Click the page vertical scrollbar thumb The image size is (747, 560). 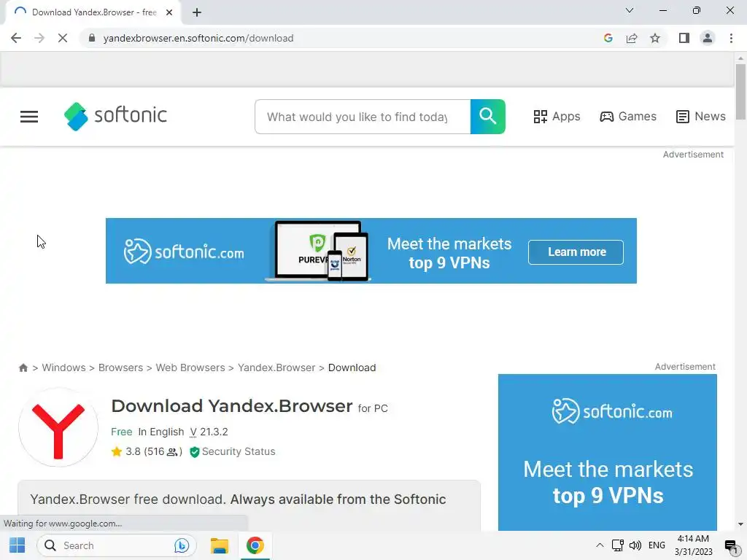click(740, 91)
